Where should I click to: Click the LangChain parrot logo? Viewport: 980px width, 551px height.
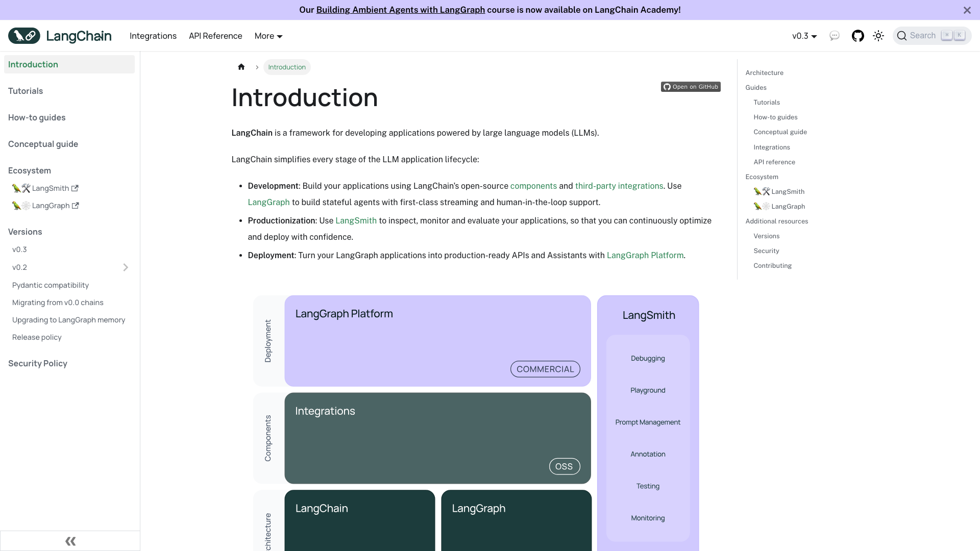pos(24,36)
